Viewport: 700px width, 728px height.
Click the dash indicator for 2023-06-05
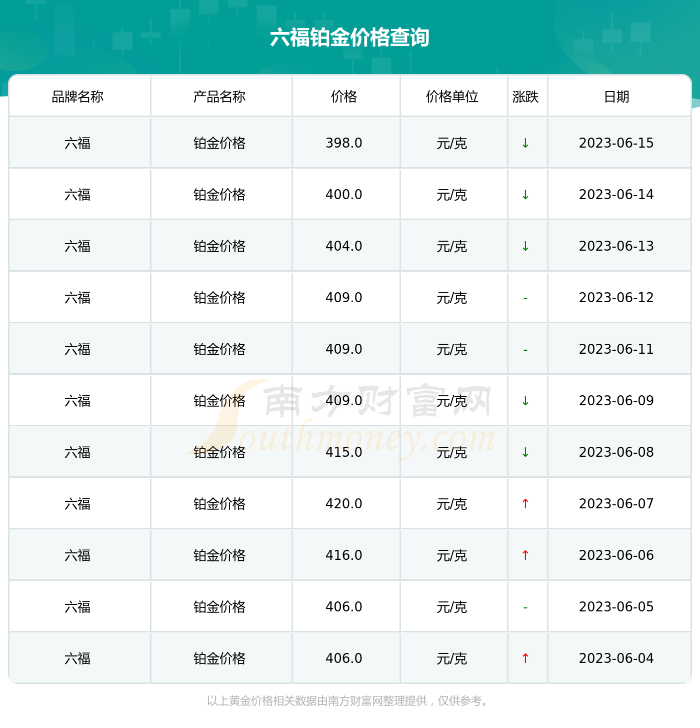525,607
